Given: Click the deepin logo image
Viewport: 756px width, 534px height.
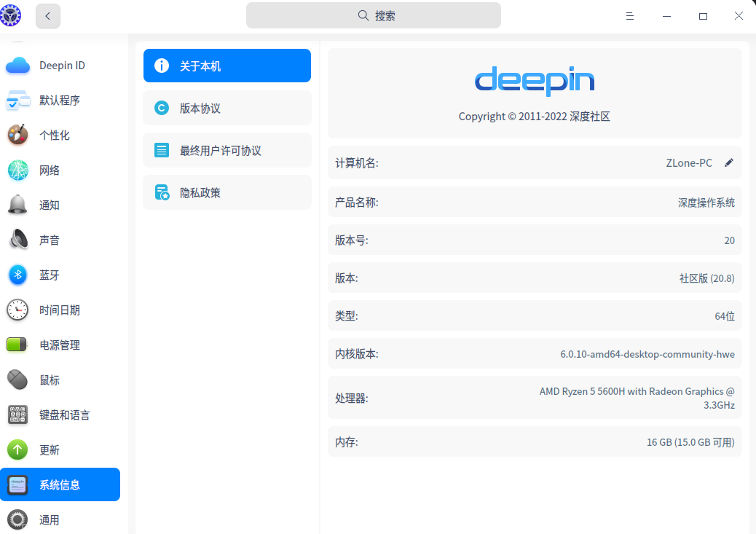Looking at the screenshot, I should (x=535, y=81).
